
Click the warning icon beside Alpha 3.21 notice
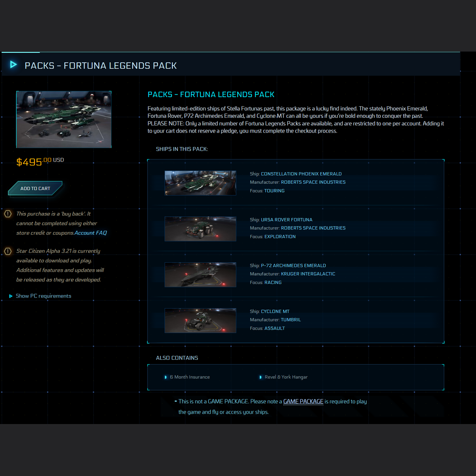point(8,251)
